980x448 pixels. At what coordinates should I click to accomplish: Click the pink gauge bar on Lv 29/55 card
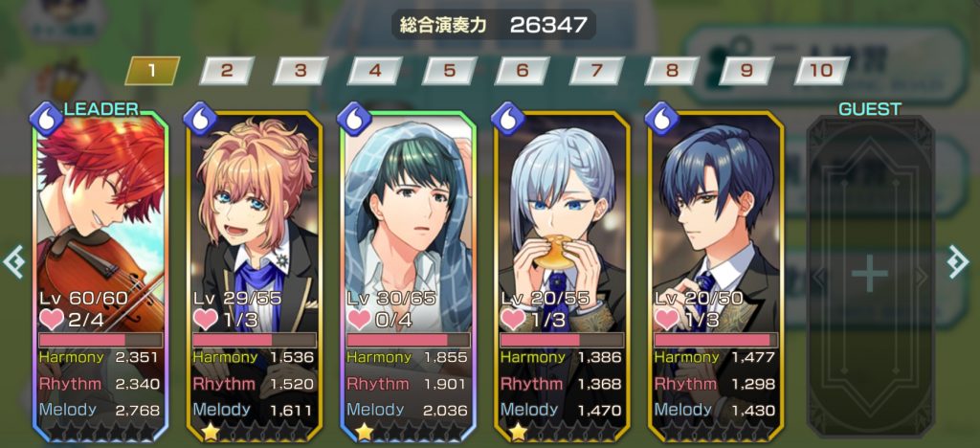click(255, 340)
